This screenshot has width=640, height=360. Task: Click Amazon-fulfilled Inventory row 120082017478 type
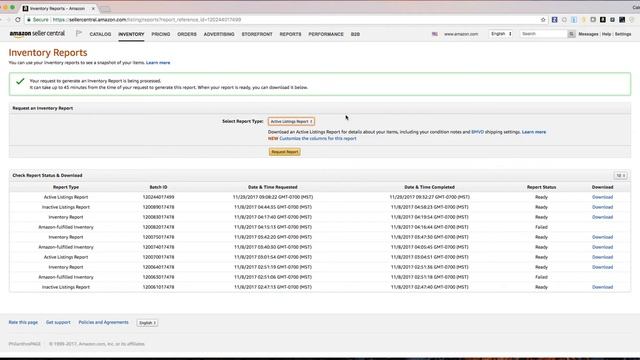[66, 227]
